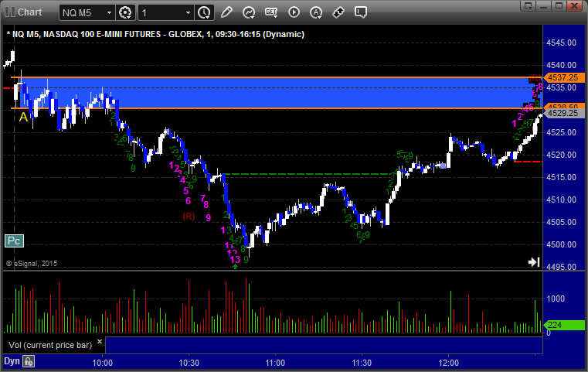Click the 10:00 time axis label

click(102, 363)
